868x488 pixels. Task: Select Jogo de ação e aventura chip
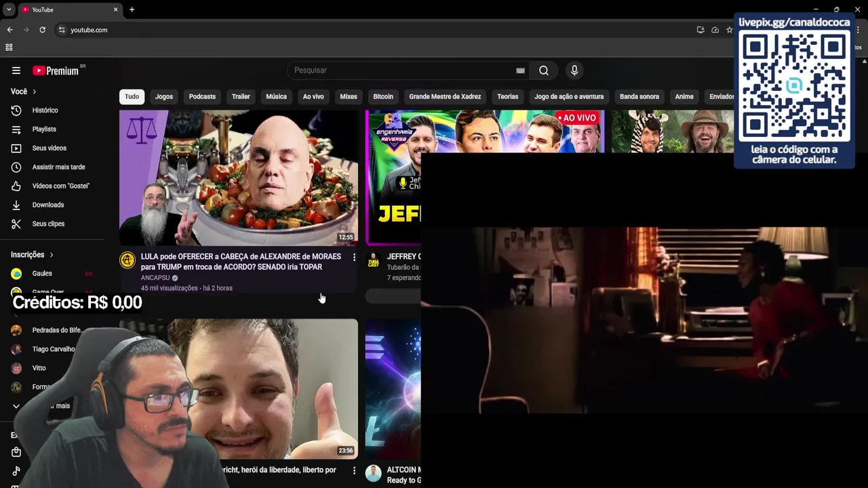click(x=569, y=96)
